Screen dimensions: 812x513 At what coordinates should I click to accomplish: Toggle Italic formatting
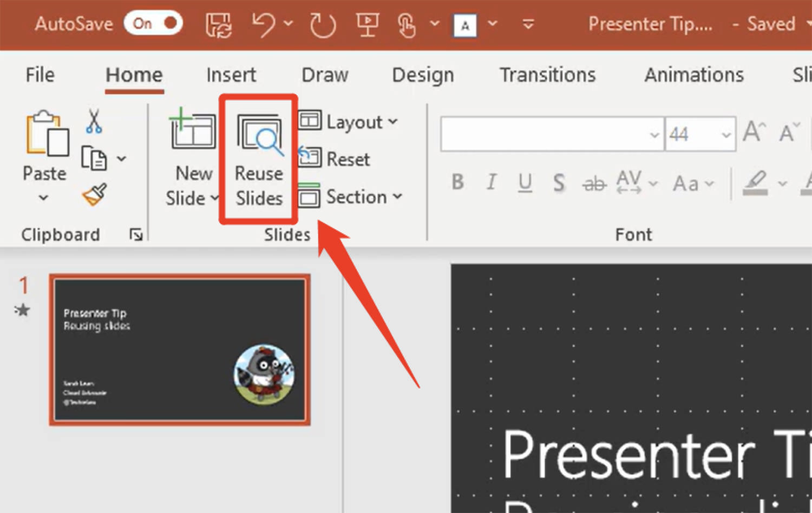pyautogui.click(x=491, y=182)
